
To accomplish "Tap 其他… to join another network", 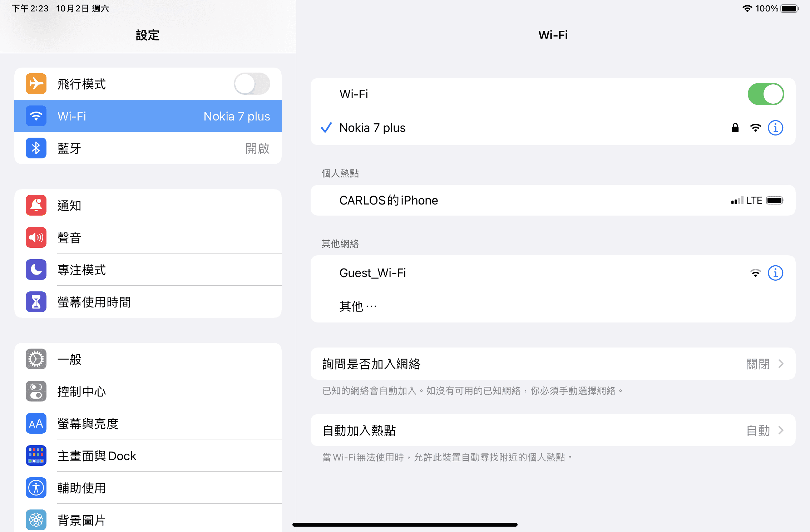I will [x=553, y=306].
